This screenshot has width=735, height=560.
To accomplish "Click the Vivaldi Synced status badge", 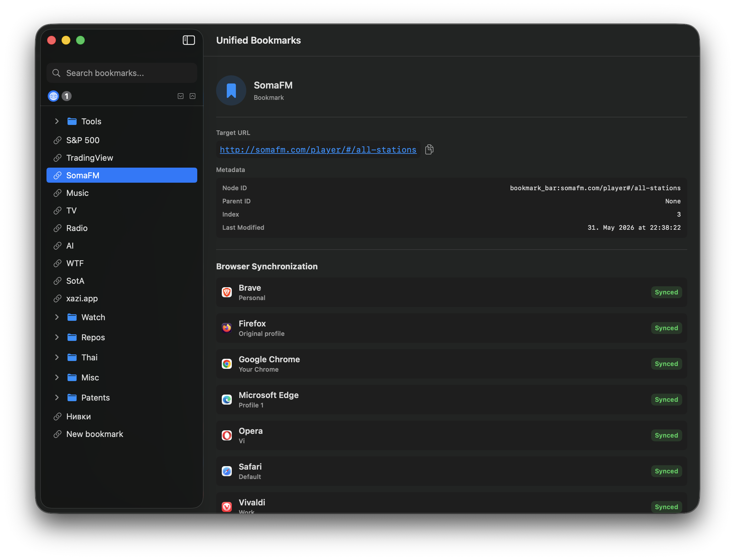I will click(x=666, y=507).
